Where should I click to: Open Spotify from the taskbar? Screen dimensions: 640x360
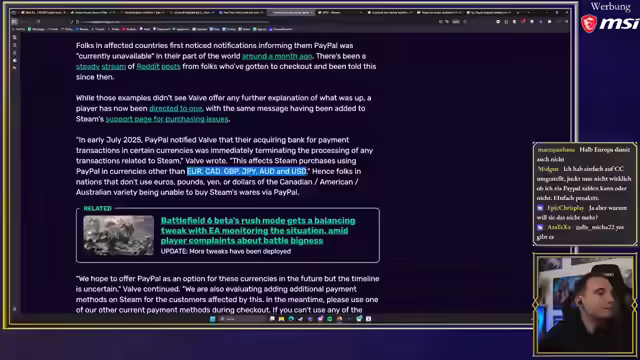[330, 319]
